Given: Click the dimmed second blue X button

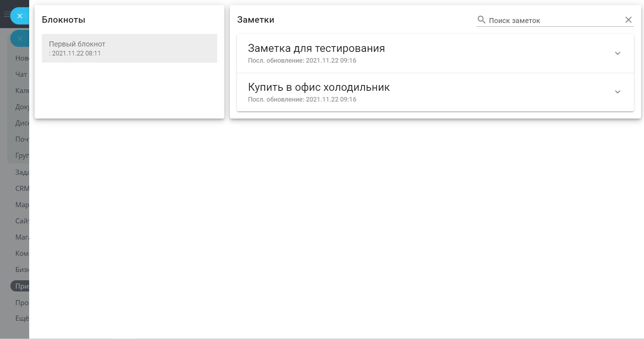Looking at the screenshot, I should pos(20,39).
